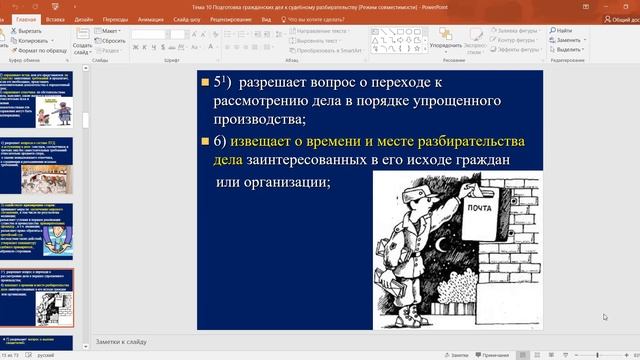Viewport: 640px width, 360px height.
Task: Select the slide thumbnail with police cartoon
Action: (36, 100)
